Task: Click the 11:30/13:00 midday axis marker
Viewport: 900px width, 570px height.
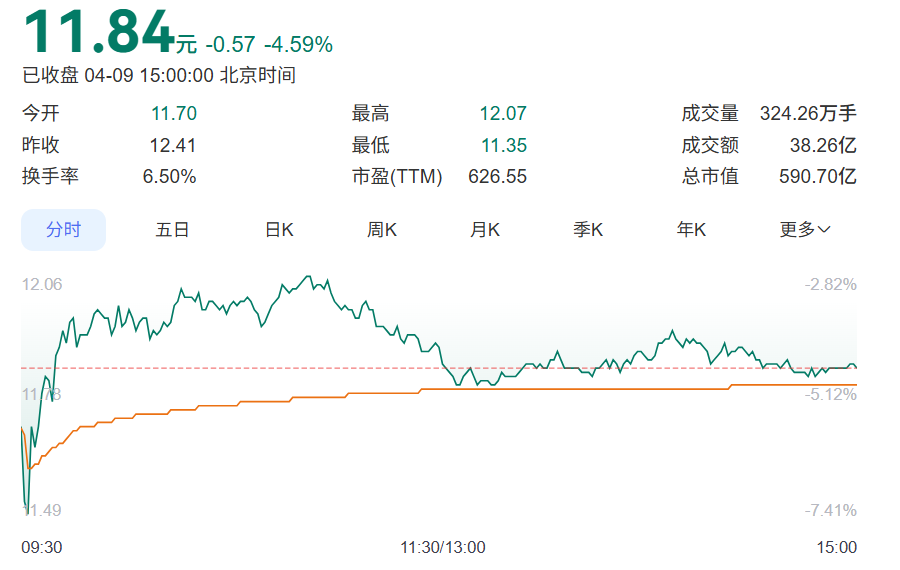Action: 442,547
